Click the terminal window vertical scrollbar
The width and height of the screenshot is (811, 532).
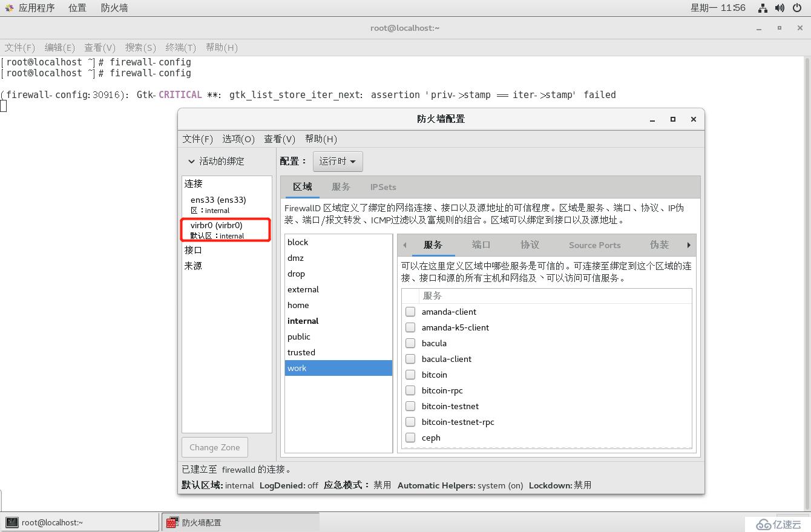pos(807,284)
